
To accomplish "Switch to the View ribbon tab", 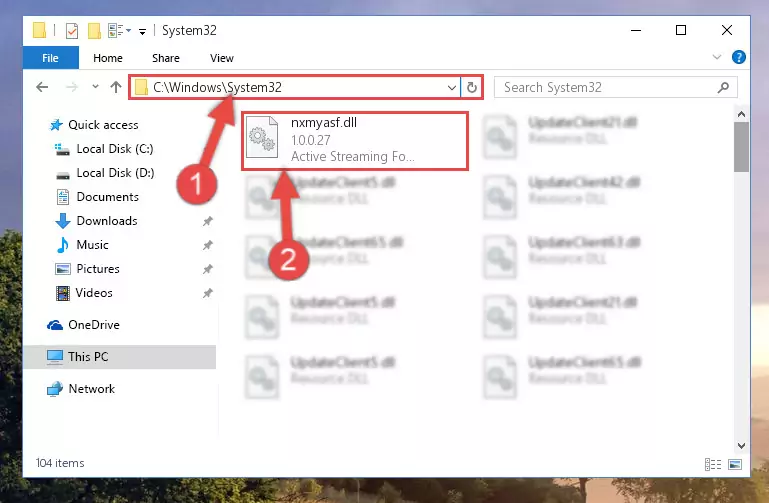I will coord(222,58).
